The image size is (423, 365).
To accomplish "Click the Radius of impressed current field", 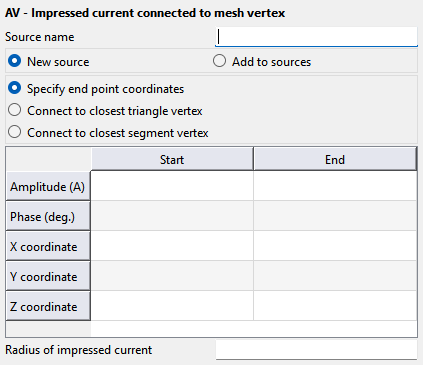I will tap(316, 350).
